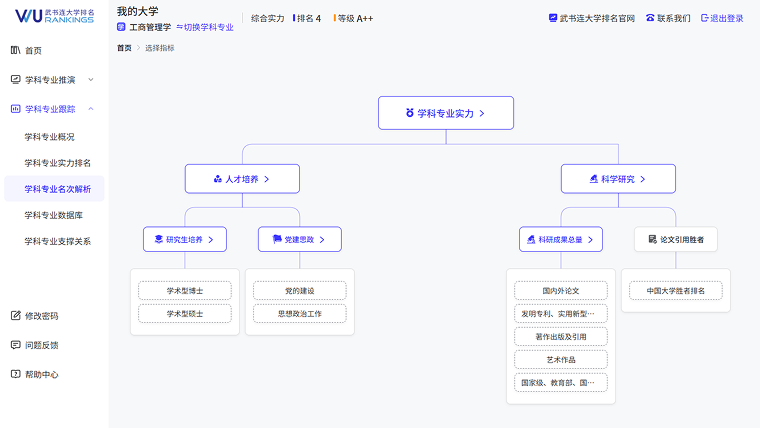Click the 退出登录 exit icon
The width and height of the screenshot is (760, 428).
pos(705,18)
